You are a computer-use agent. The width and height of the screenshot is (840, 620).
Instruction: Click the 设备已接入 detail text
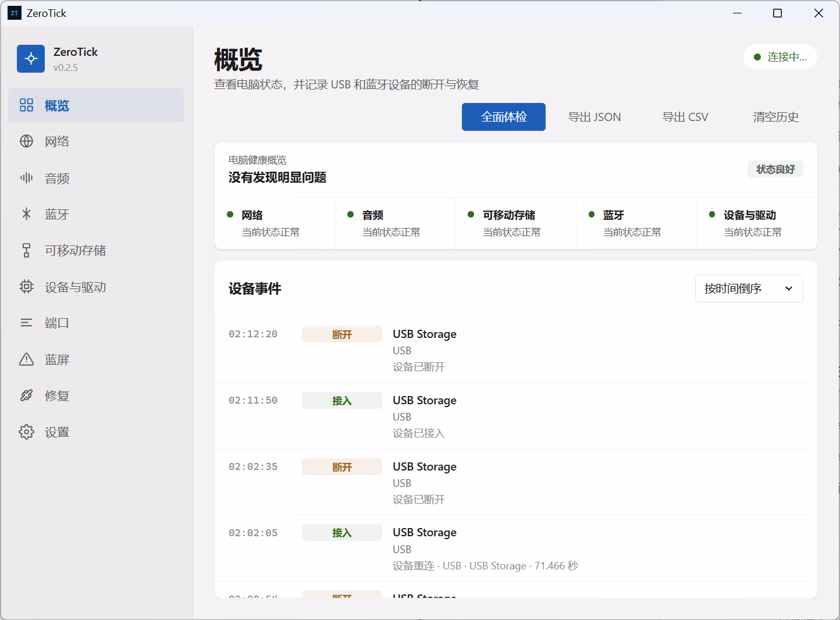click(419, 433)
